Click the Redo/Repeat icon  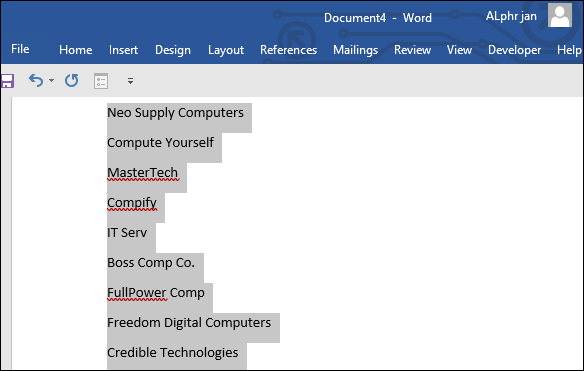(72, 80)
